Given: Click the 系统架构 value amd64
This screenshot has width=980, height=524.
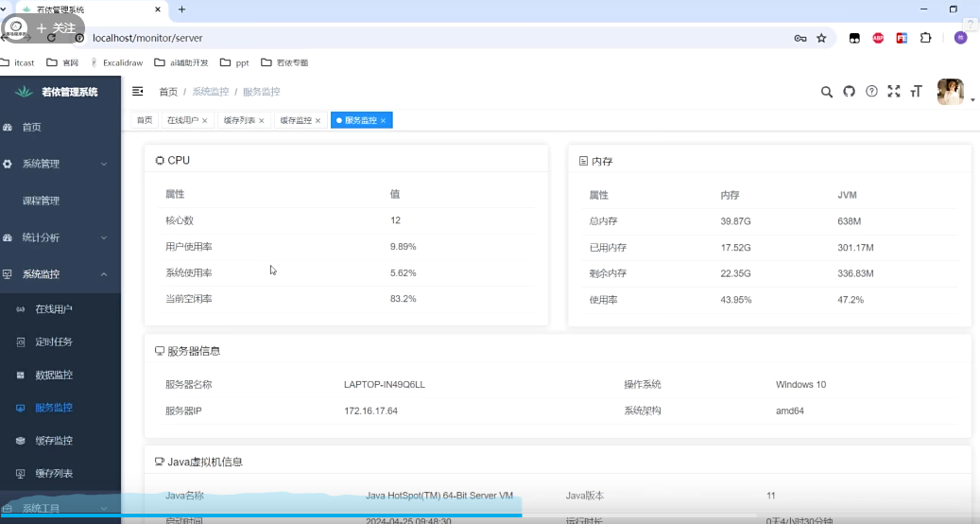Looking at the screenshot, I should click(x=790, y=410).
